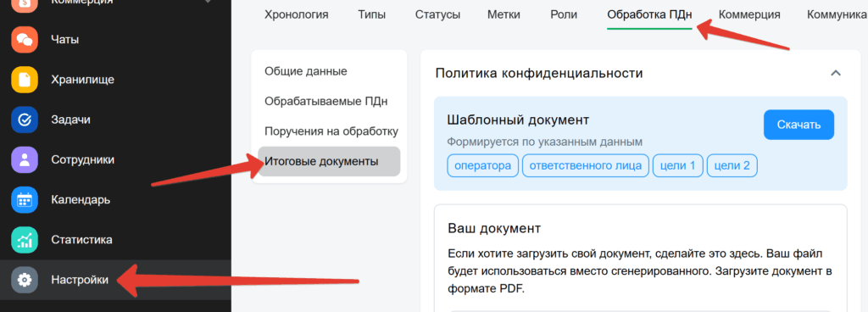Click the Статистика chart icon
The image size is (868, 312).
click(25, 240)
